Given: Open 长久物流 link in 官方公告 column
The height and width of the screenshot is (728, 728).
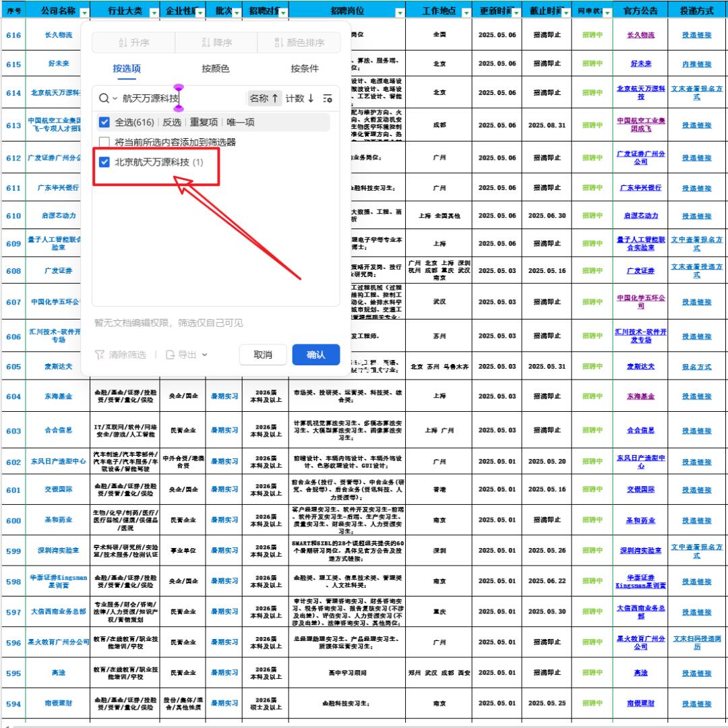Looking at the screenshot, I should [x=640, y=35].
